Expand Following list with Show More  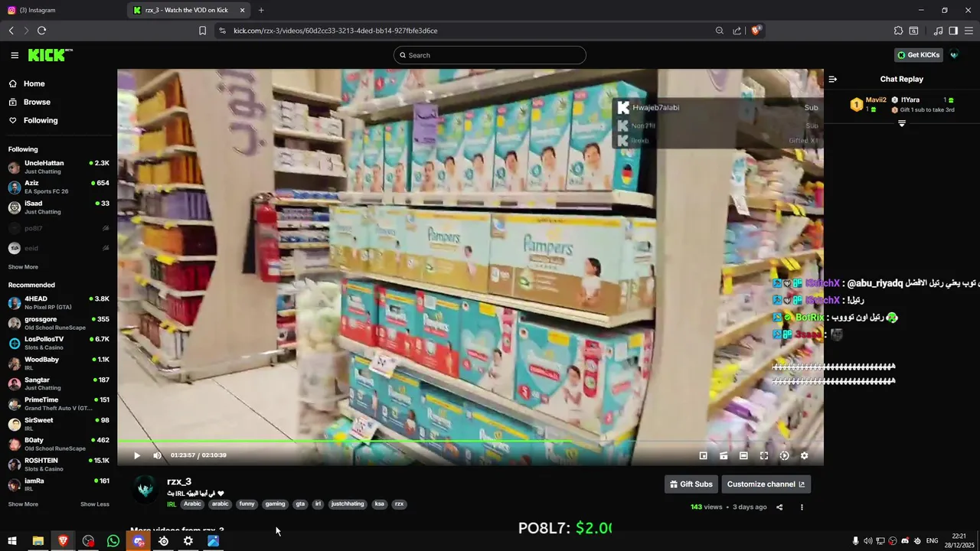[x=23, y=267]
